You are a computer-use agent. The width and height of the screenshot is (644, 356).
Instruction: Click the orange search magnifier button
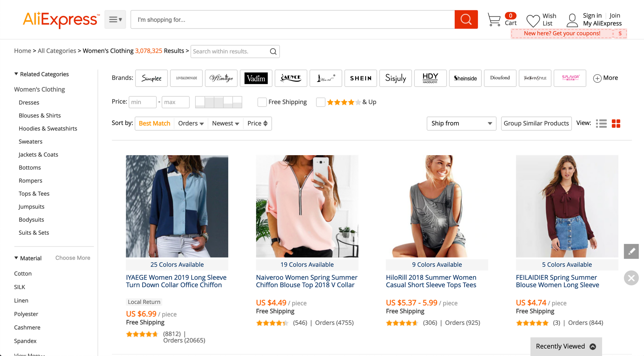466,20
